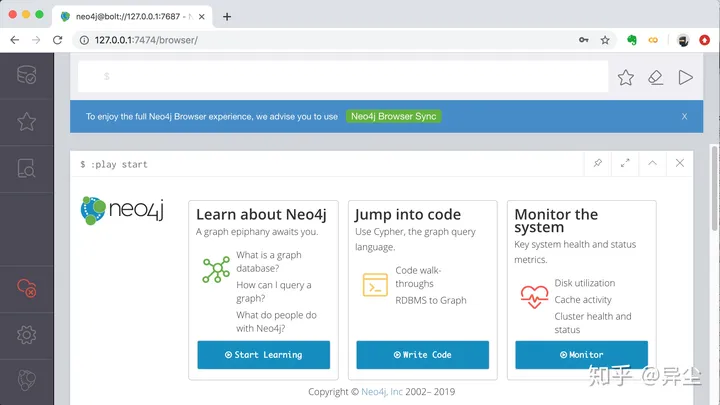Click the Neo4j Browser Sync button
The height and width of the screenshot is (405, 720).
(x=394, y=117)
